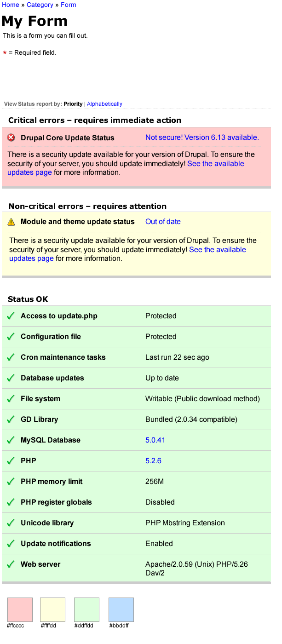The image size is (282, 644).
Task: Click the green checkmark next to Unicode library
Action: click(x=10, y=523)
